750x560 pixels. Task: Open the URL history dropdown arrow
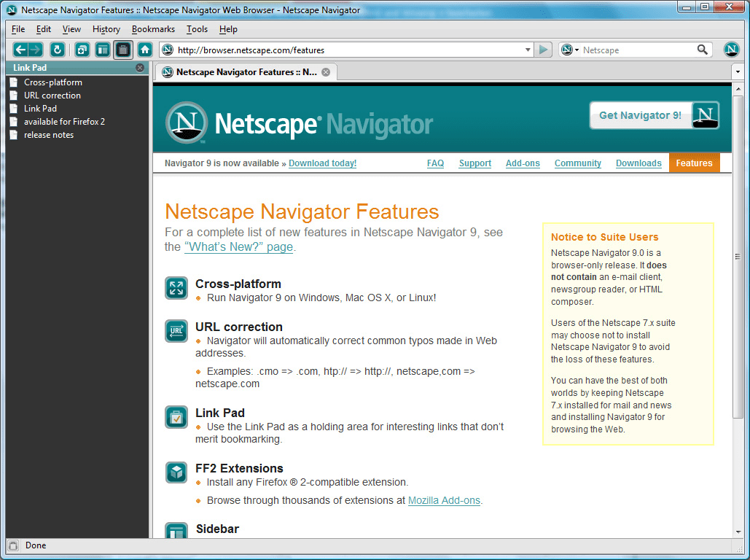(528, 50)
